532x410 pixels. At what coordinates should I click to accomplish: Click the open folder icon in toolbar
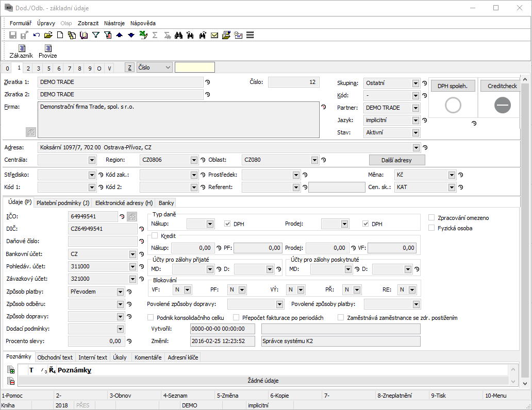coord(48,35)
